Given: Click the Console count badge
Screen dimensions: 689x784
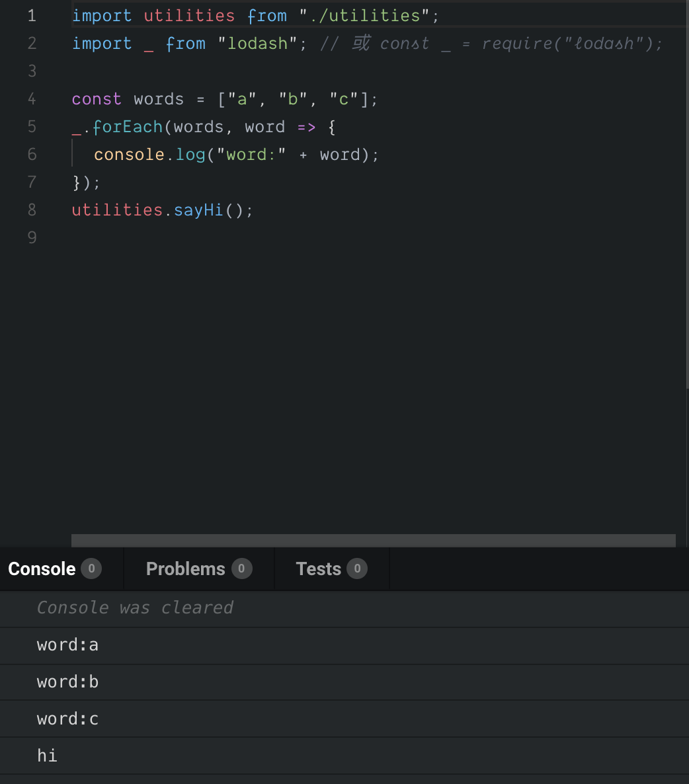Looking at the screenshot, I should (91, 568).
